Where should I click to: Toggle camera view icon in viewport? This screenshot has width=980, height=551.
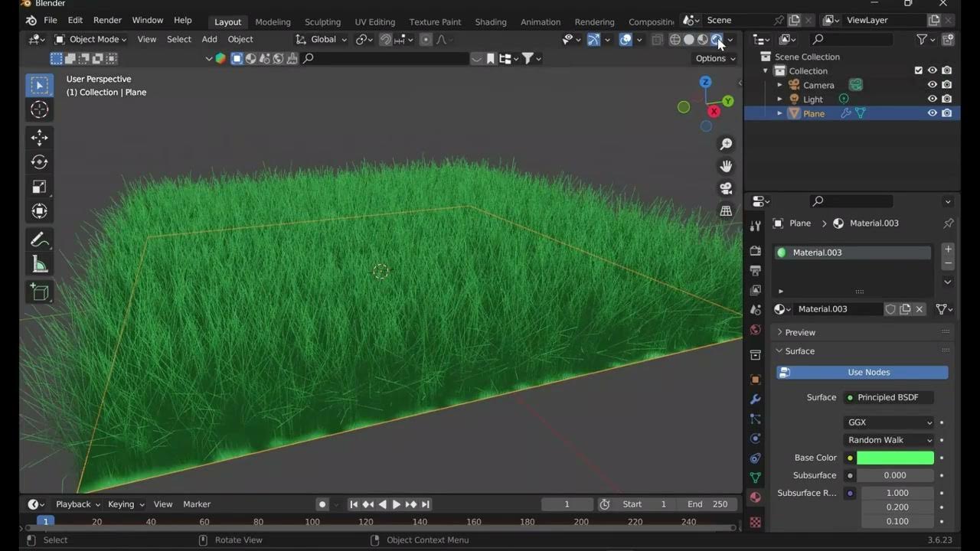click(x=726, y=188)
